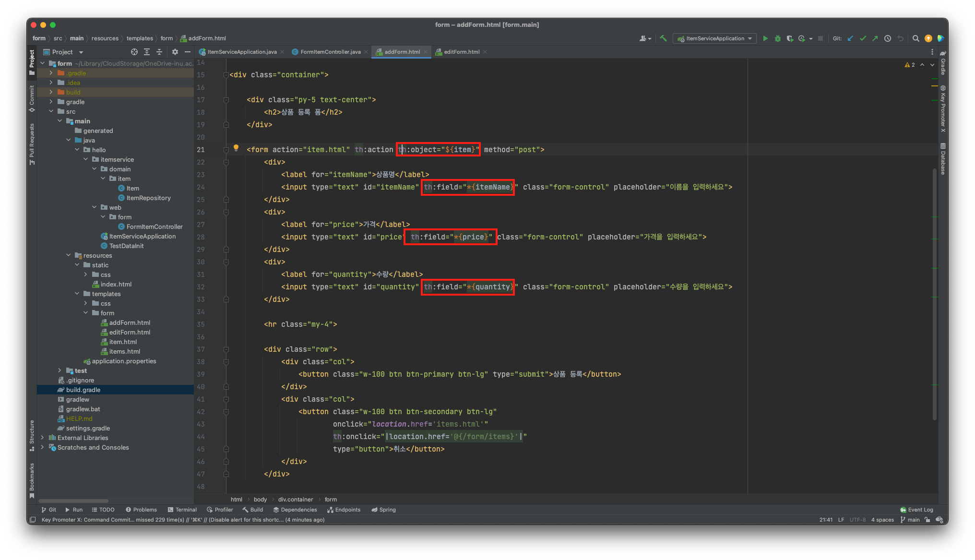Toggle the Database tool window sidebar button

(x=942, y=159)
